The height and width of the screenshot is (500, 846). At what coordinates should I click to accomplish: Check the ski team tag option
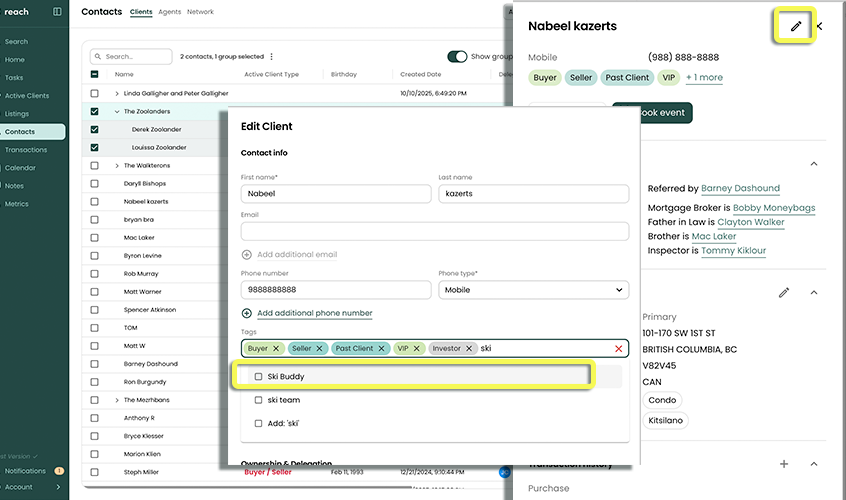pos(259,400)
